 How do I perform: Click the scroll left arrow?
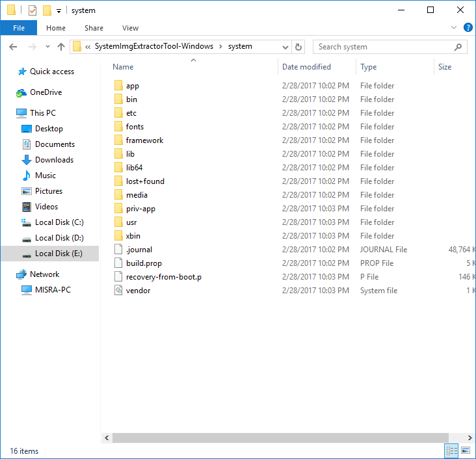[x=107, y=438]
